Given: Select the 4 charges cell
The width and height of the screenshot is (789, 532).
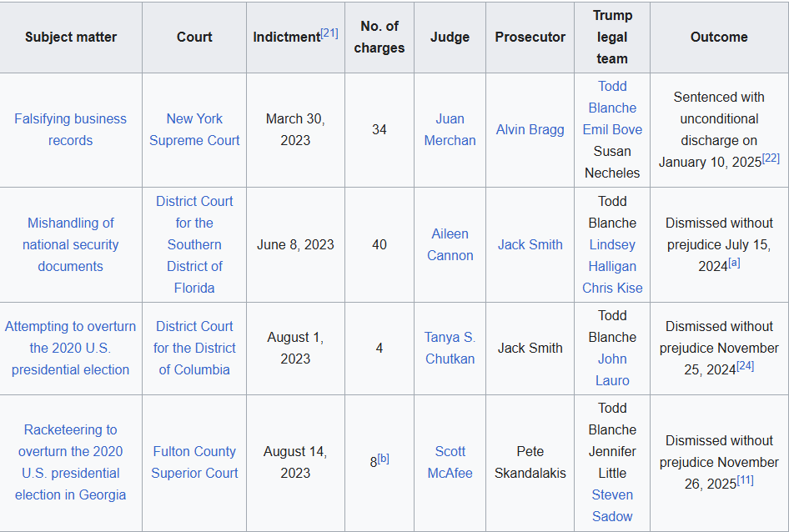Looking at the screenshot, I should [379, 348].
